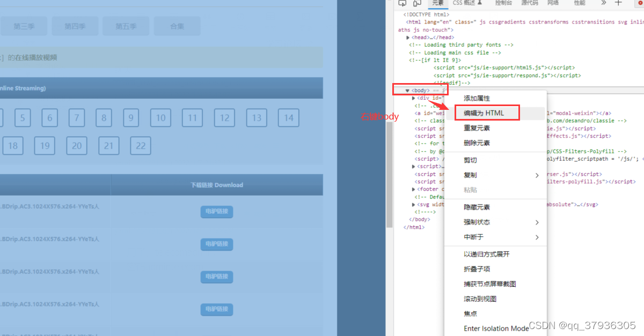Select 编辑为 HTML in the context menu
The height and width of the screenshot is (336, 644).
[x=495, y=113]
